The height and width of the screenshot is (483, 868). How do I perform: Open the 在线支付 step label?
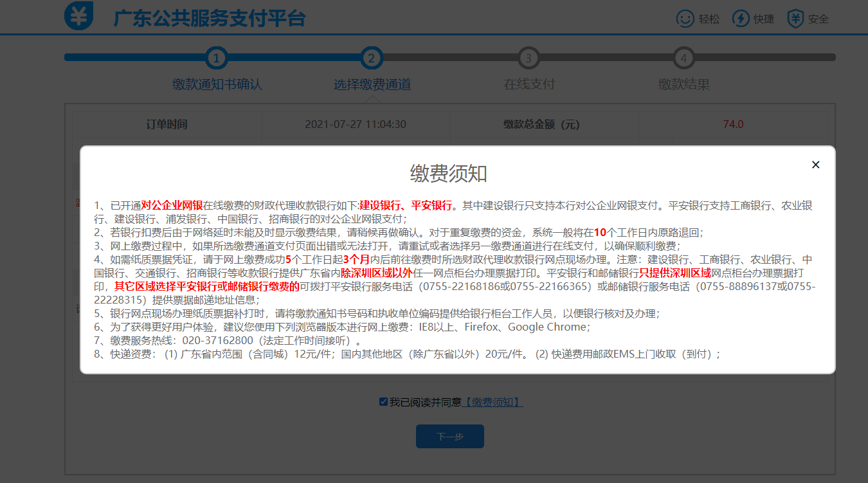529,85
